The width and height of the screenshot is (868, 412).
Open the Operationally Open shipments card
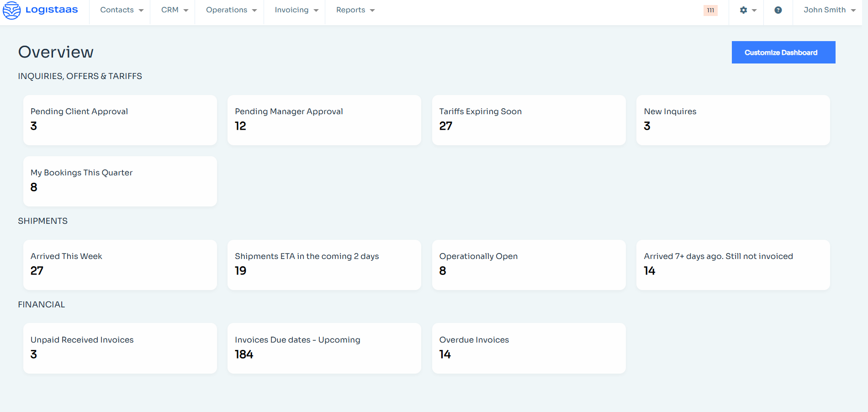coord(529,265)
